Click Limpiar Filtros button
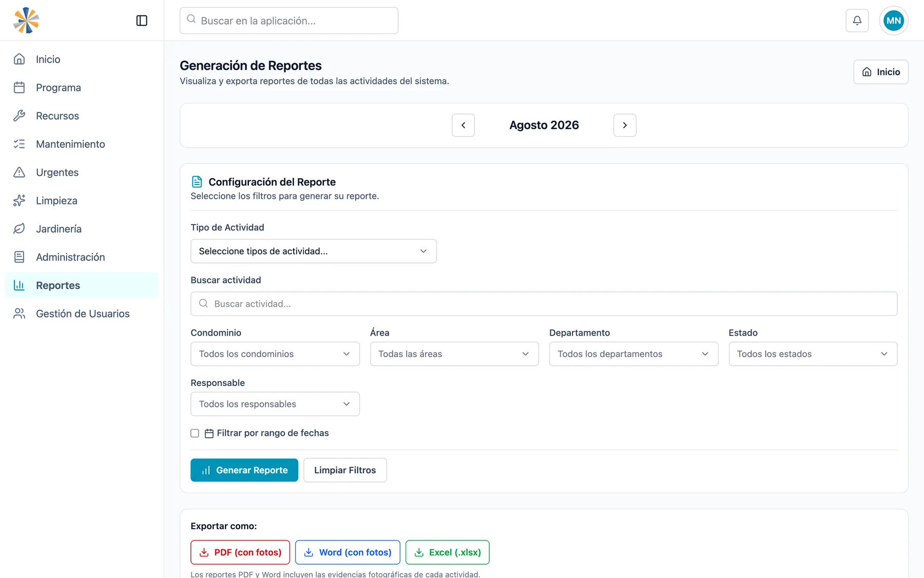 point(345,470)
